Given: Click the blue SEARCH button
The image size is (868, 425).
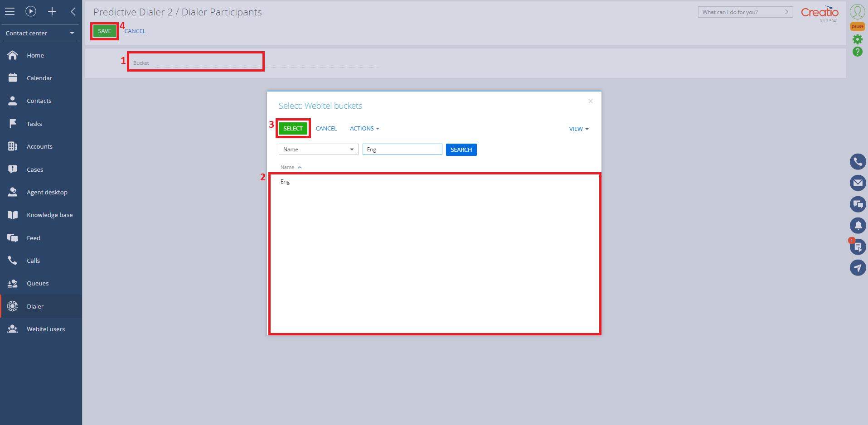Looking at the screenshot, I should 461,150.
